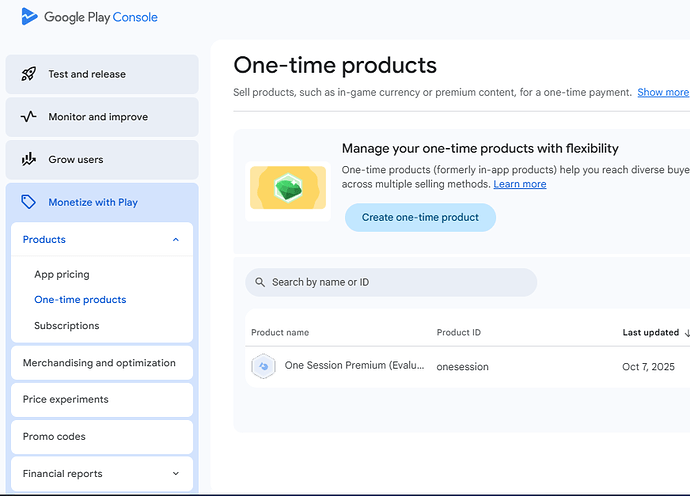Open the Test and release menu
The width and height of the screenshot is (690, 496).
coord(102,74)
